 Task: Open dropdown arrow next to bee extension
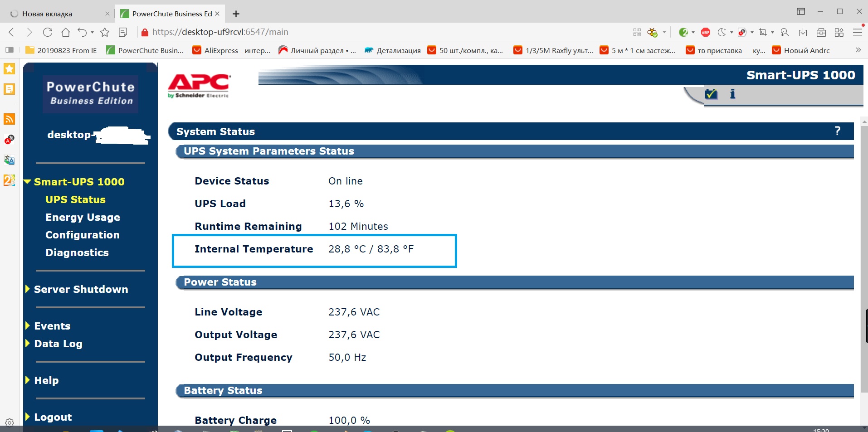pyautogui.click(x=664, y=32)
